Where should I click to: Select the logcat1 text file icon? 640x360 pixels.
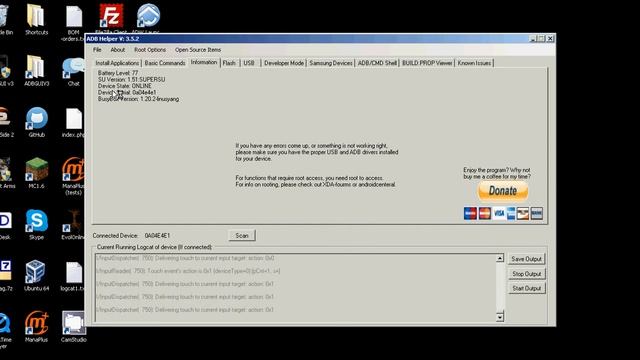click(73, 275)
